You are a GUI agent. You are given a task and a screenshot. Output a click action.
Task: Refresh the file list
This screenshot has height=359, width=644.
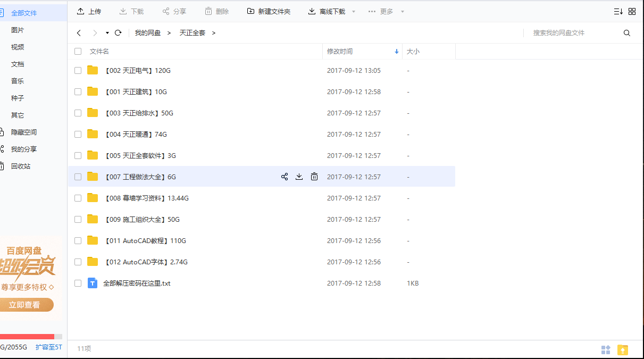(x=118, y=33)
